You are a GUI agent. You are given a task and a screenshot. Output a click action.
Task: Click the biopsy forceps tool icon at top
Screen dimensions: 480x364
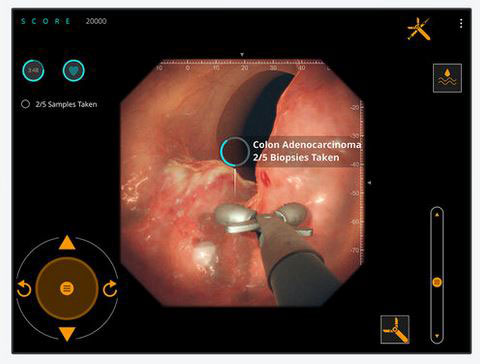point(419,29)
